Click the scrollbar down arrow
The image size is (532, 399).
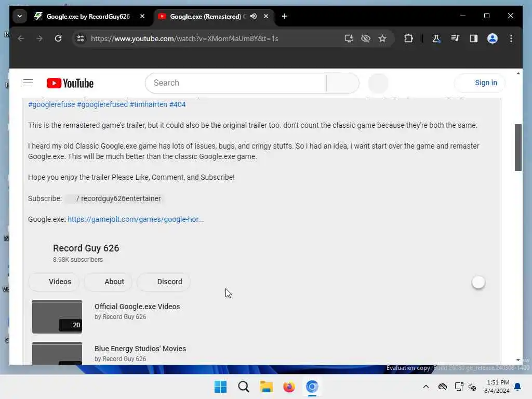[x=518, y=360]
